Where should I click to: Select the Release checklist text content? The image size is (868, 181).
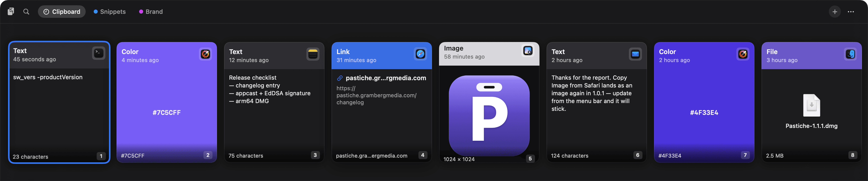pyautogui.click(x=269, y=89)
